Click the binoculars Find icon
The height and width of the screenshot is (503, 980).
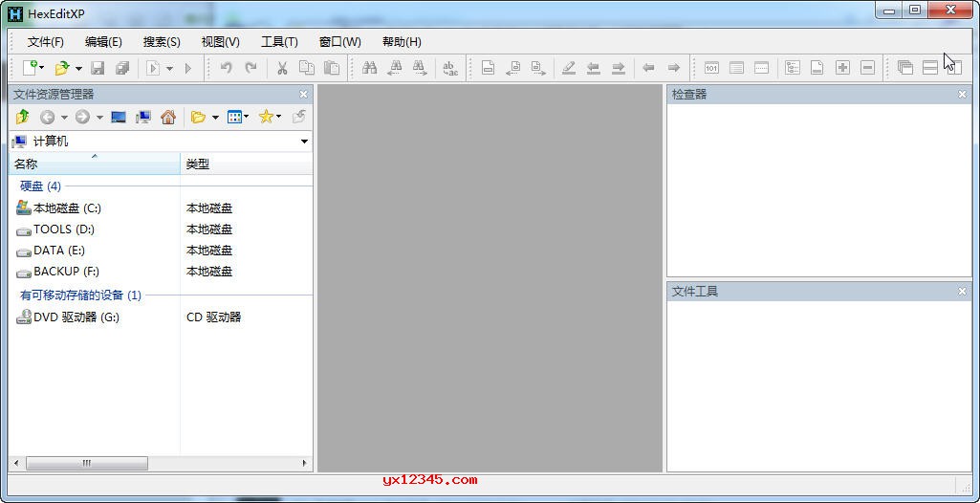[369, 68]
